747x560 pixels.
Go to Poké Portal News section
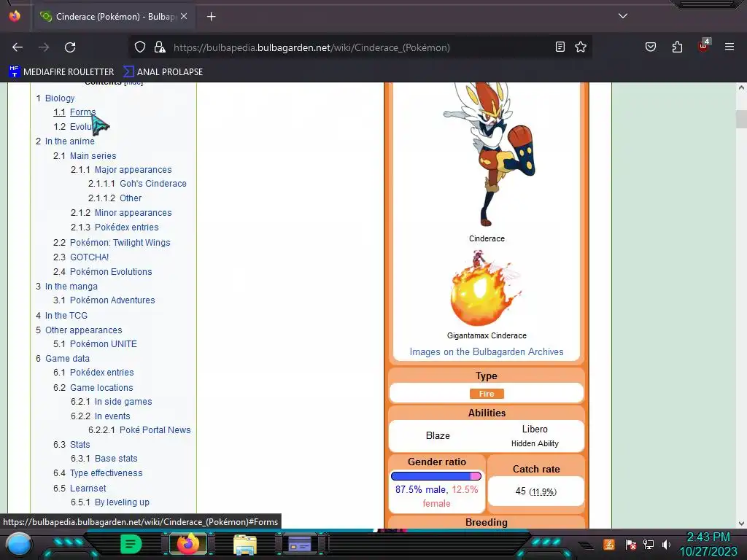tap(155, 430)
